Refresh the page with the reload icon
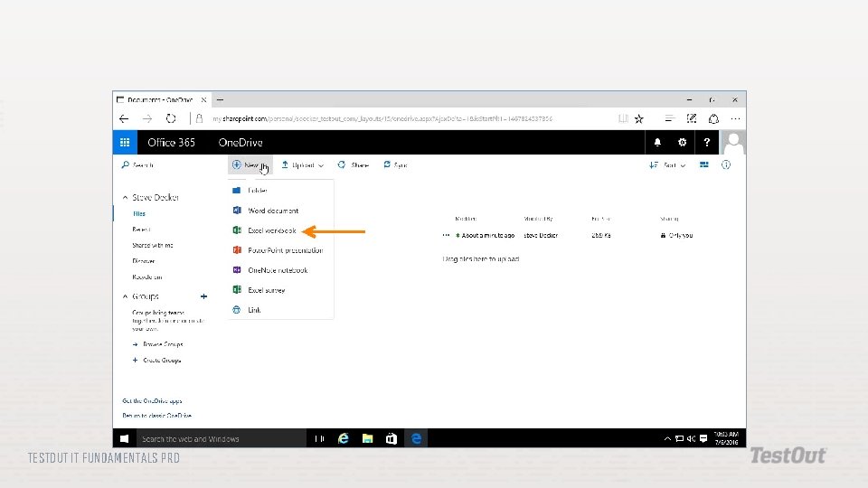This screenshot has height=488, width=868. [x=171, y=118]
